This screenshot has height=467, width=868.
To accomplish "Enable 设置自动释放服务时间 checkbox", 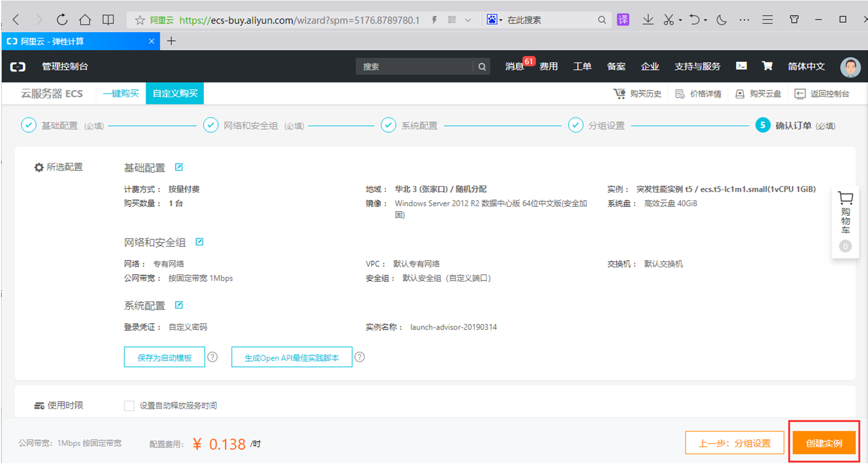I will 129,405.
